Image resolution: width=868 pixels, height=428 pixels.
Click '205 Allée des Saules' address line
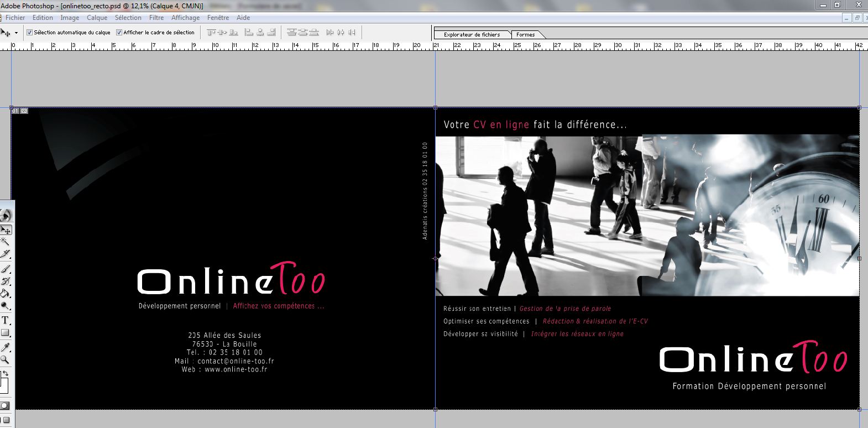[x=224, y=335]
